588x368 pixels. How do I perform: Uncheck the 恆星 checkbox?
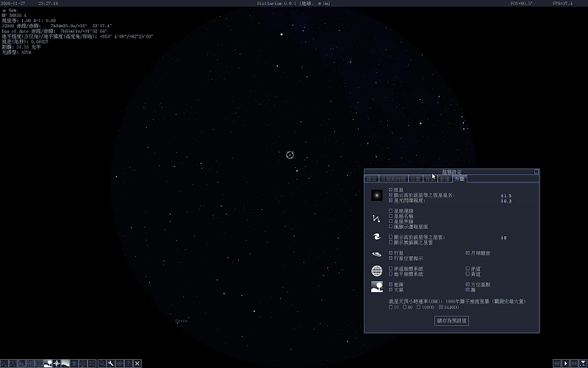pyautogui.click(x=391, y=190)
